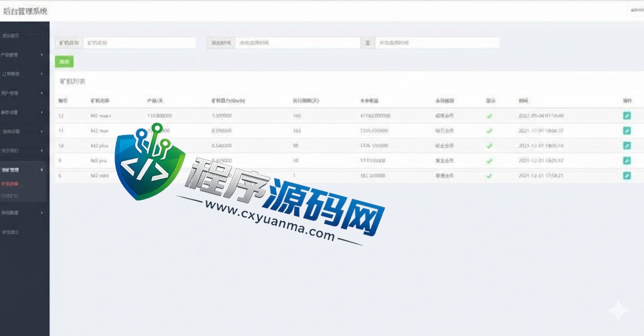Image resolution: width=644 pixels, height=336 pixels.
Task: Click edit icon for M2 mini row
Action: [627, 175]
